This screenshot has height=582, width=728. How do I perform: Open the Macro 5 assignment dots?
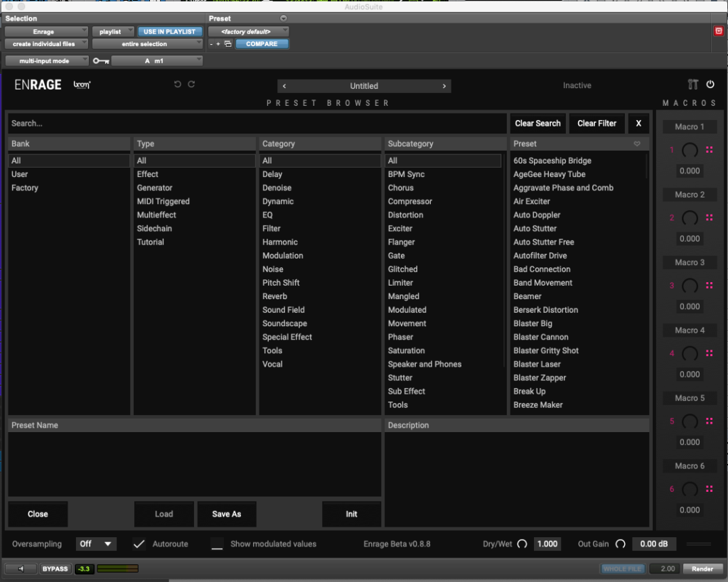710,421
